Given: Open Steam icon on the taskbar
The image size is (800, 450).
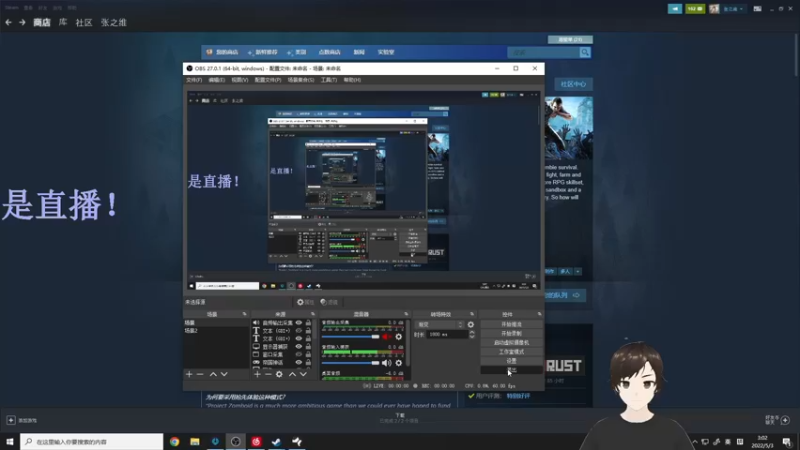Looking at the screenshot, I should tap(277, 442).
